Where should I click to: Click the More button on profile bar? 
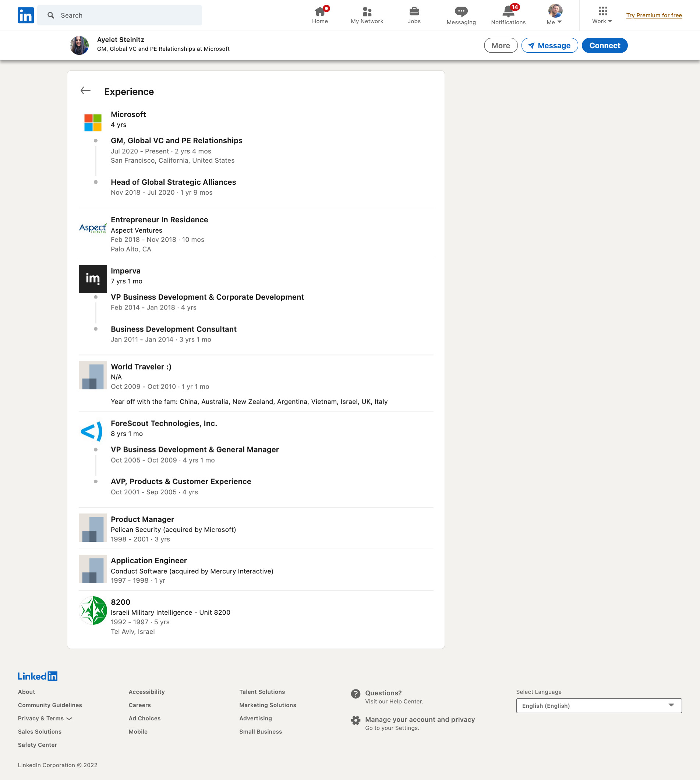501,45
